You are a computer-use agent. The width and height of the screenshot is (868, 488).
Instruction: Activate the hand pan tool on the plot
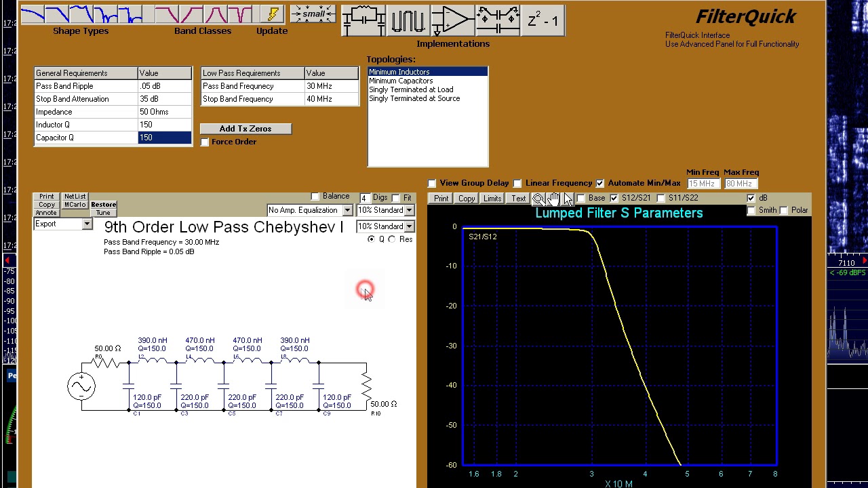pyautogui.click(x=554, y=199)
